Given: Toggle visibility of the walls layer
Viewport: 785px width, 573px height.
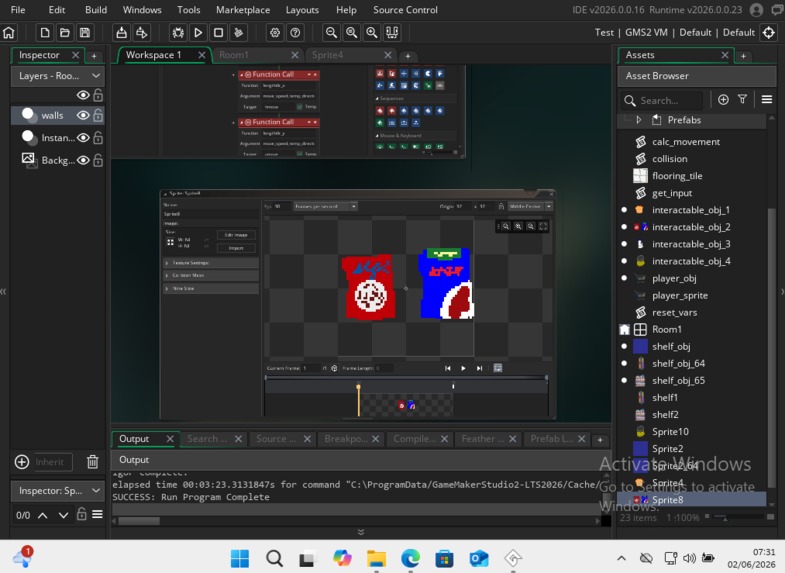Looking at the screenshot, I should pyautogui.click(x=83, y=116).
